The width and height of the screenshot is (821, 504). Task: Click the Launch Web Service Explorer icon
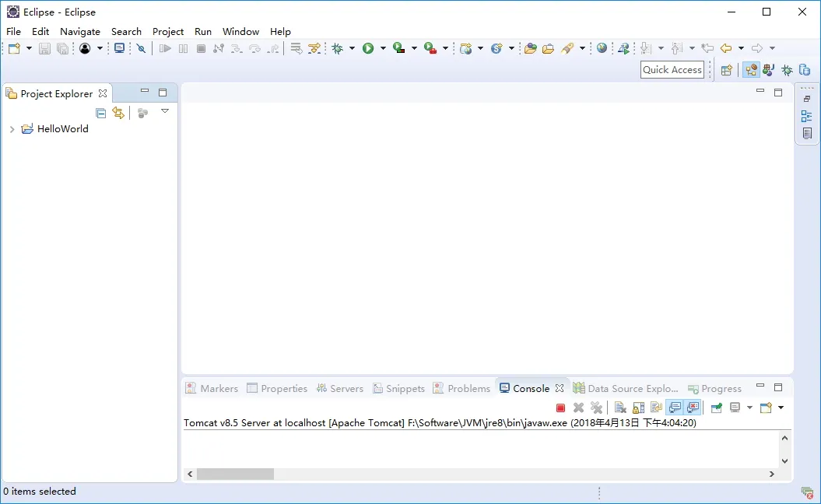tap(623, 48)
